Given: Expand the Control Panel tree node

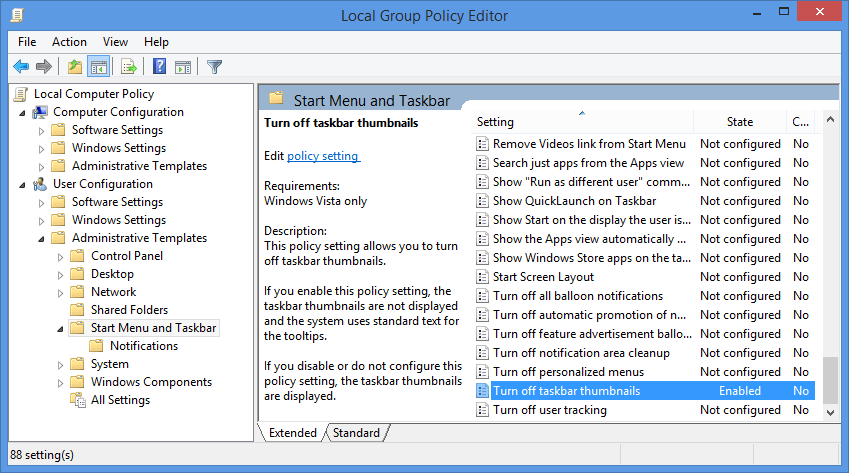Looking at the screenshot, I should [x=60, y=256].
